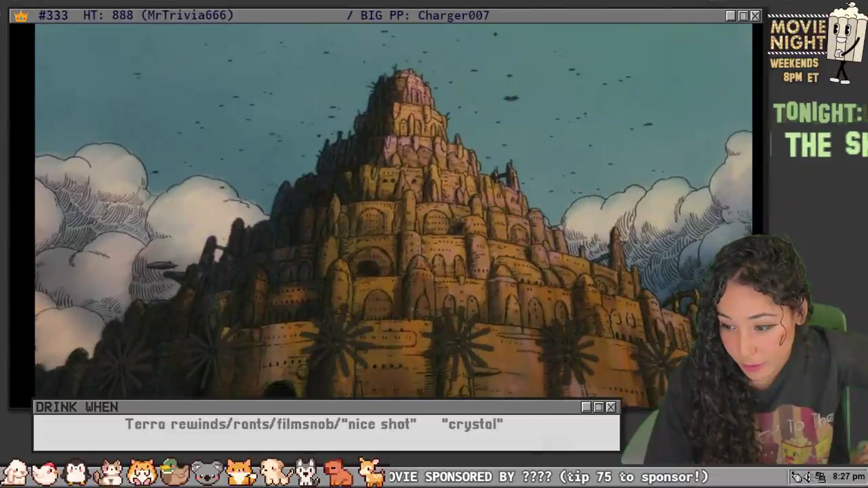The height and width of the screenshot is (488, 868).
Task: Click the DRINK WHEN title text
Action: 77,407
